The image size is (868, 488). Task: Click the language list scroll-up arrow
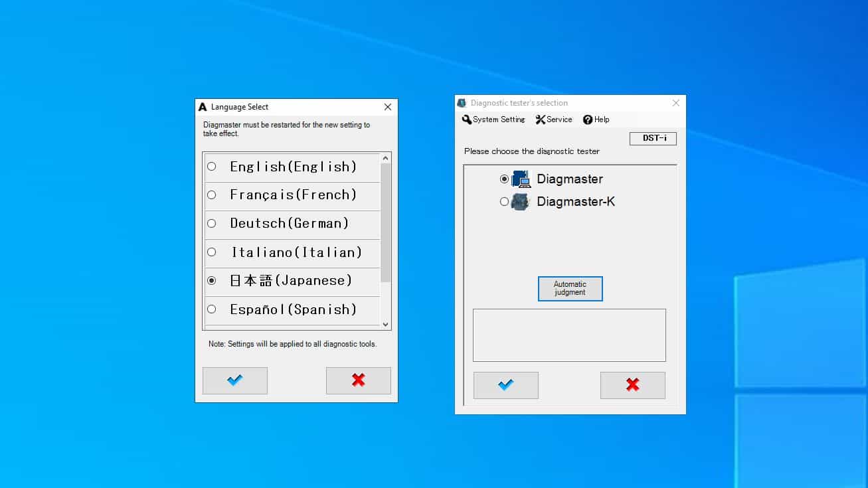click(386, 158)
